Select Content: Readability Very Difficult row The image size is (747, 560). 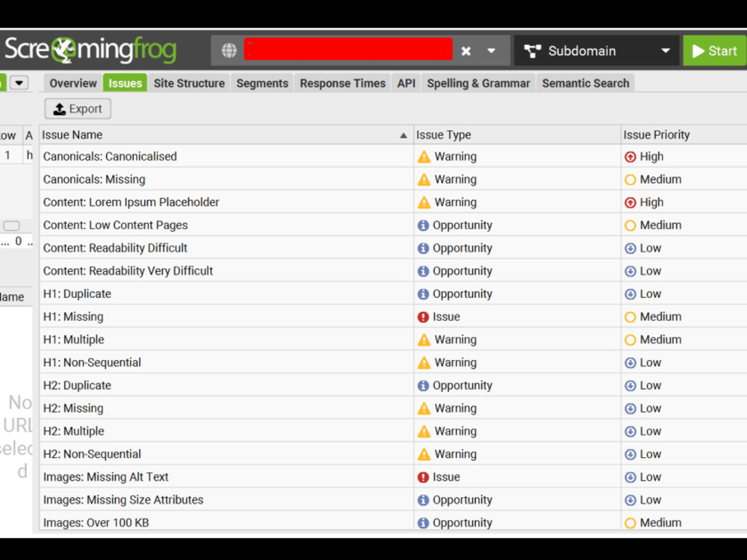click(393, 270)
